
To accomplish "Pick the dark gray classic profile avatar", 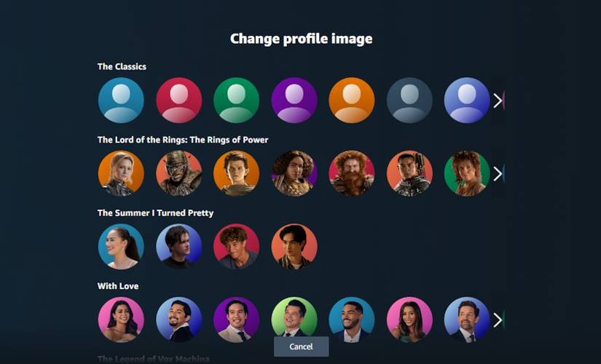I will tap(409, 100).
